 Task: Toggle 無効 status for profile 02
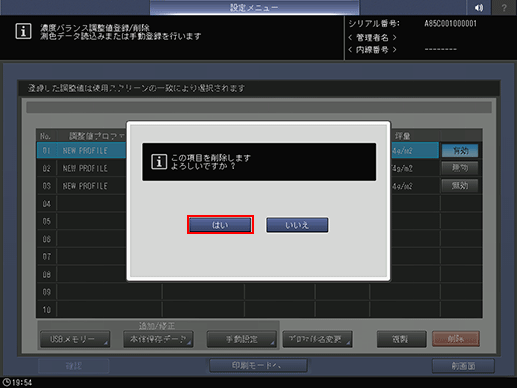tap(460, 168)
